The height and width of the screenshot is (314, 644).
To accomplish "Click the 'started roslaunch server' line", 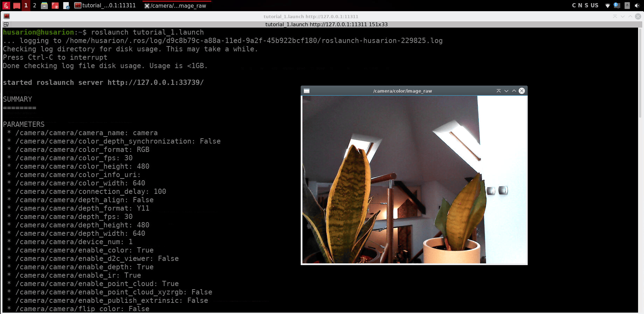I will click(103, 82).
